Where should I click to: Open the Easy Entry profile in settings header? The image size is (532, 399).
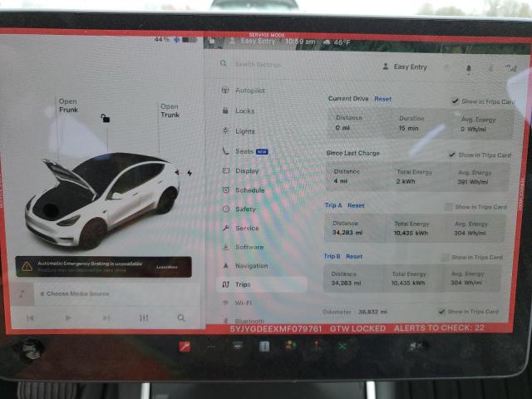click(405, 66)
